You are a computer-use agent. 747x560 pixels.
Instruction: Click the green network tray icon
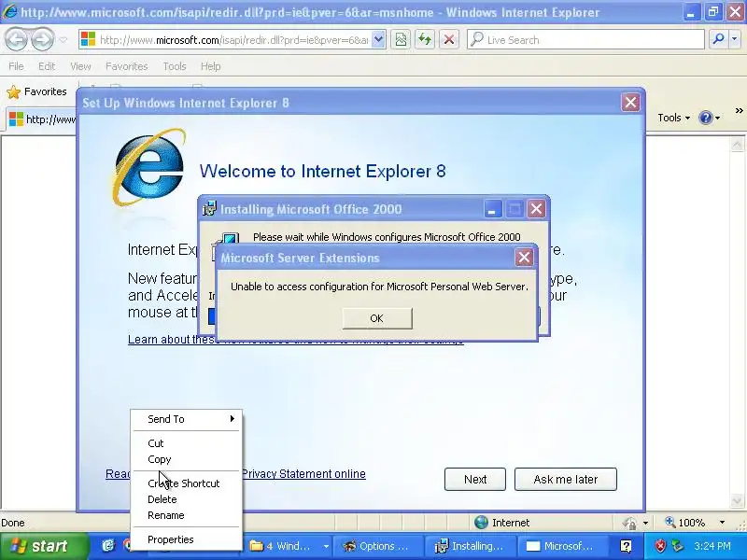(x=678, y=546)
